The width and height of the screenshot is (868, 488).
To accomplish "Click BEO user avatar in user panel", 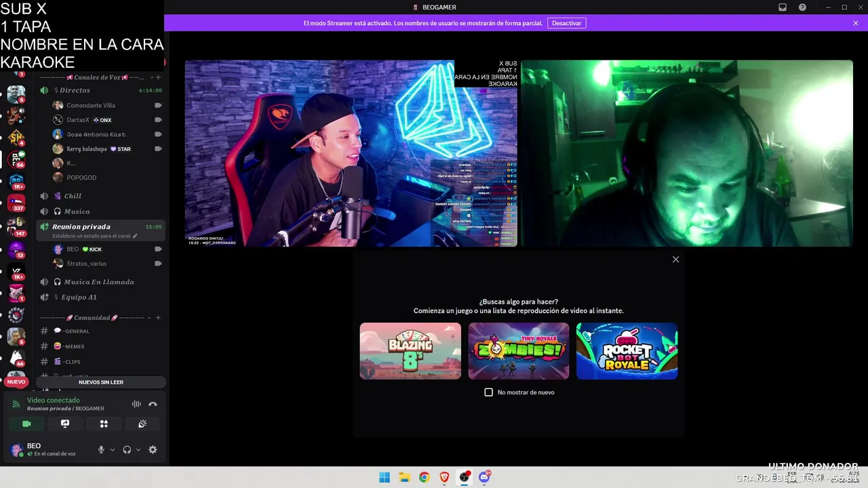I will pos(17,450).
